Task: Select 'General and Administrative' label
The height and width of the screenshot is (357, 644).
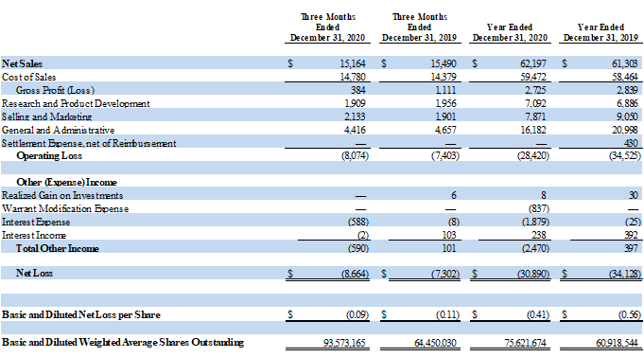Action: 58,130
